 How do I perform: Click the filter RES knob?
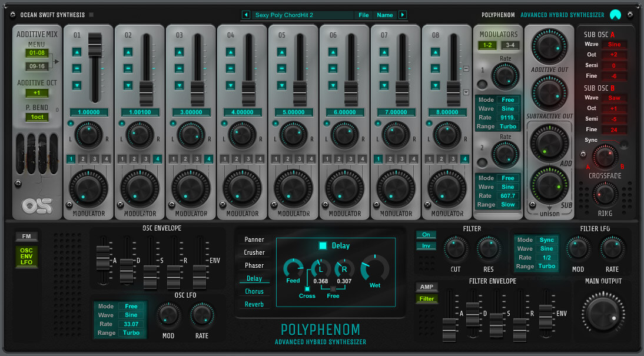click(x=489, y=249)
